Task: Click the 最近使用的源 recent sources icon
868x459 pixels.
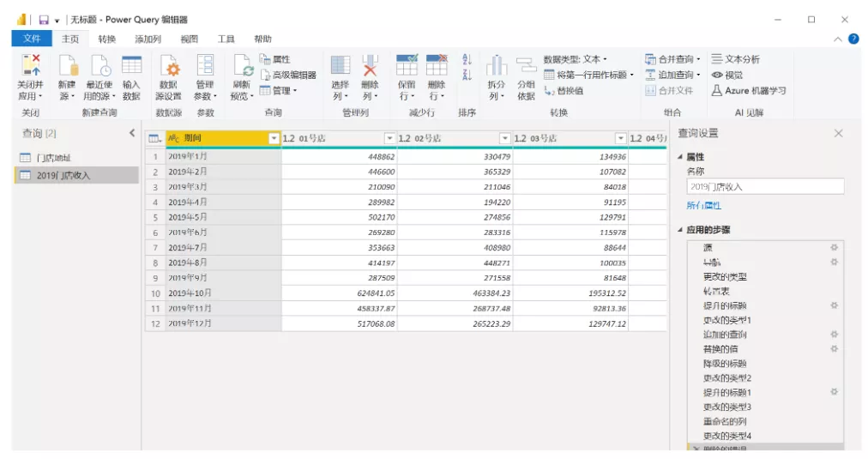Action: click(x=100, y=65)
